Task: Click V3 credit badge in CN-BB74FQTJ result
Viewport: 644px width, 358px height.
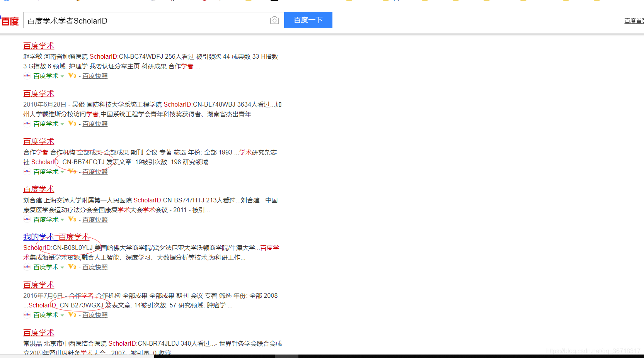Action: pos(72,171)
